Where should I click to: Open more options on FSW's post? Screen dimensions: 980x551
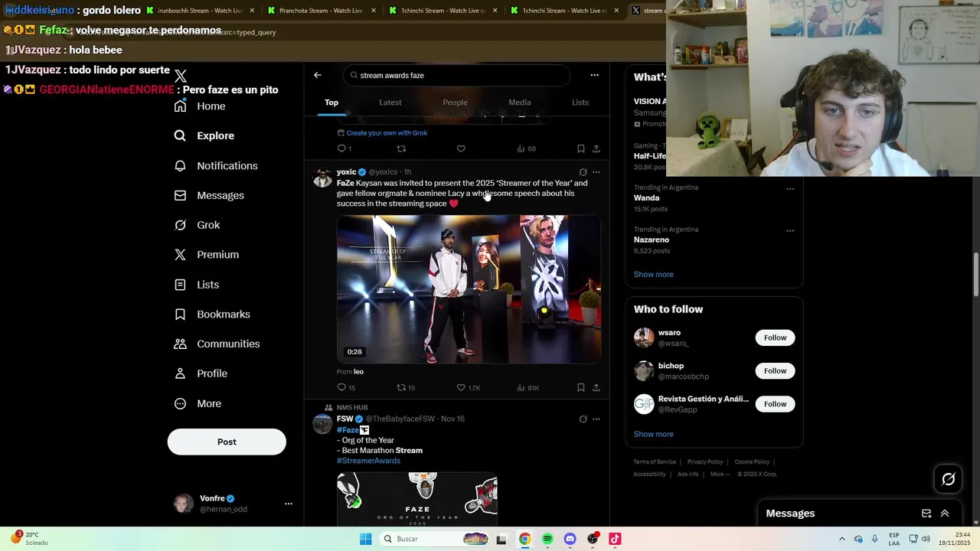(x=596, y=419)
